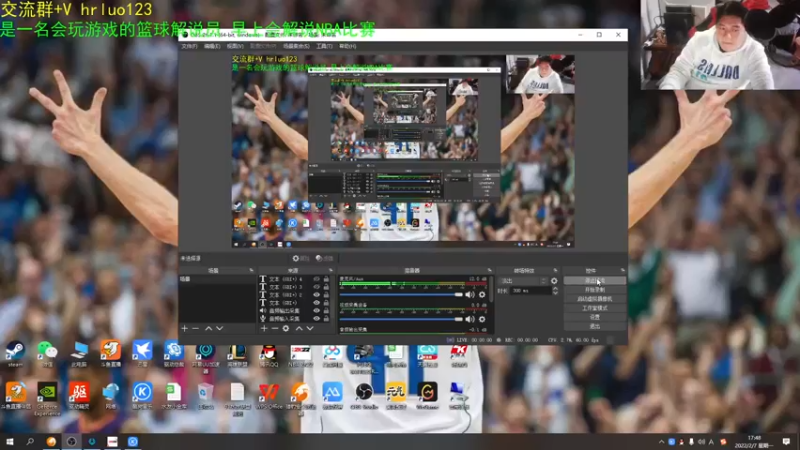
Task: Open scene transition type dropdown
Action: click(x=523, y=281)
